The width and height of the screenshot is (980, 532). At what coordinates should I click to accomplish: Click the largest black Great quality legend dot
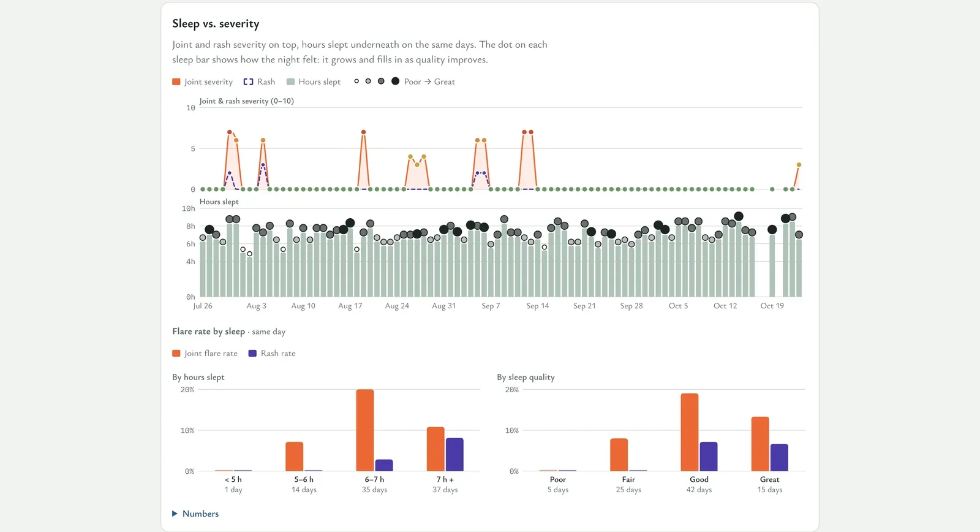396,81
